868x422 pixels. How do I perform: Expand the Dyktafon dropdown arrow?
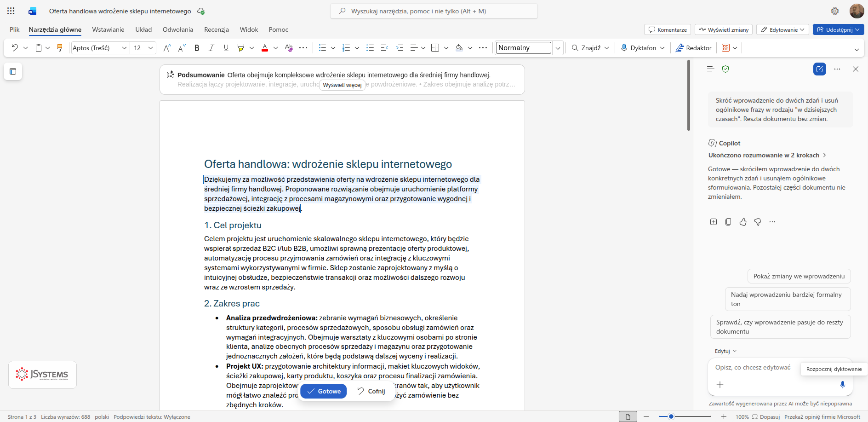(x=662, y=48)
